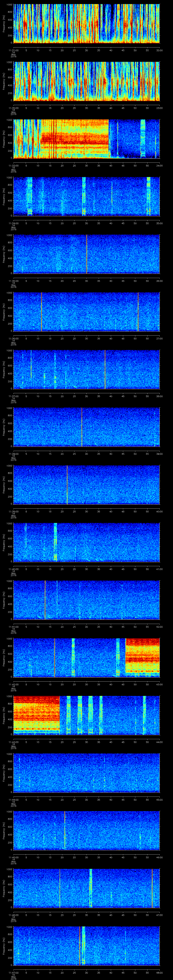
Task: Click the red line at 13 s in the 11:41 panel
Action: (45, 600)
